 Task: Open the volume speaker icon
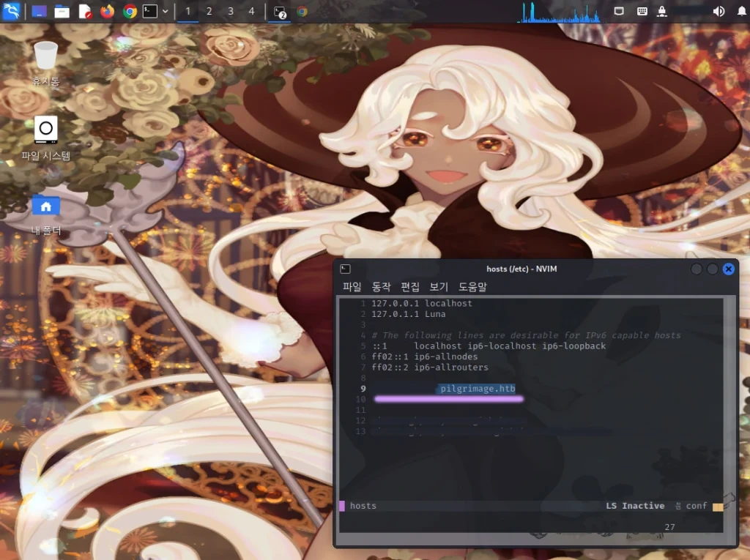coord(719,11)
